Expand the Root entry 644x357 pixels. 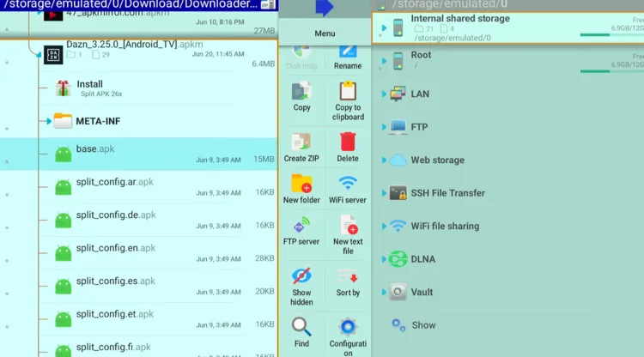[384, 61]
